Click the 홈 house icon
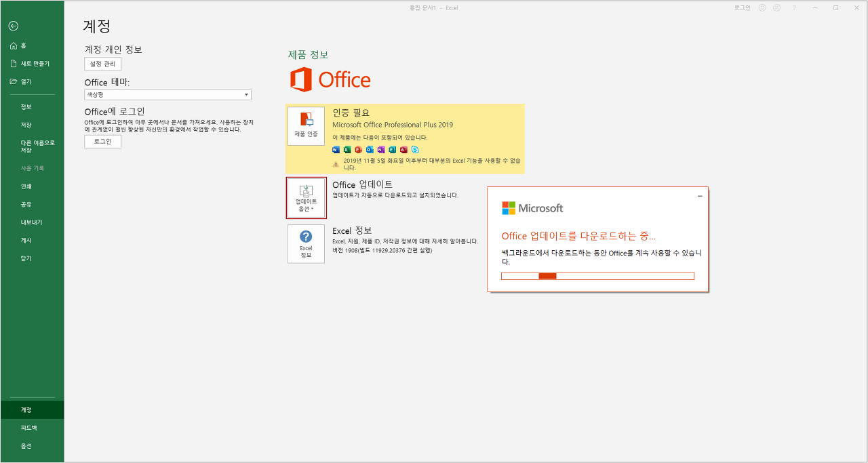 point(13,45)
